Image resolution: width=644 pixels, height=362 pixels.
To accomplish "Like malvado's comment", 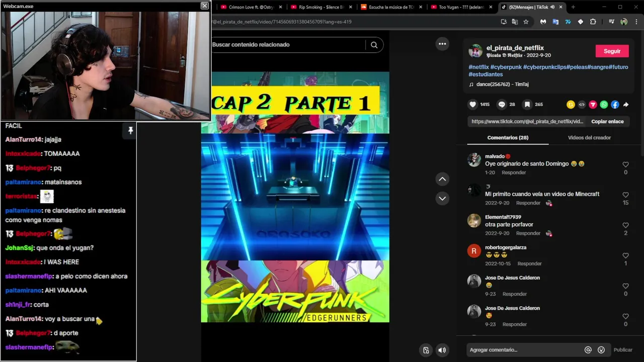I will [x=625, y=164].
